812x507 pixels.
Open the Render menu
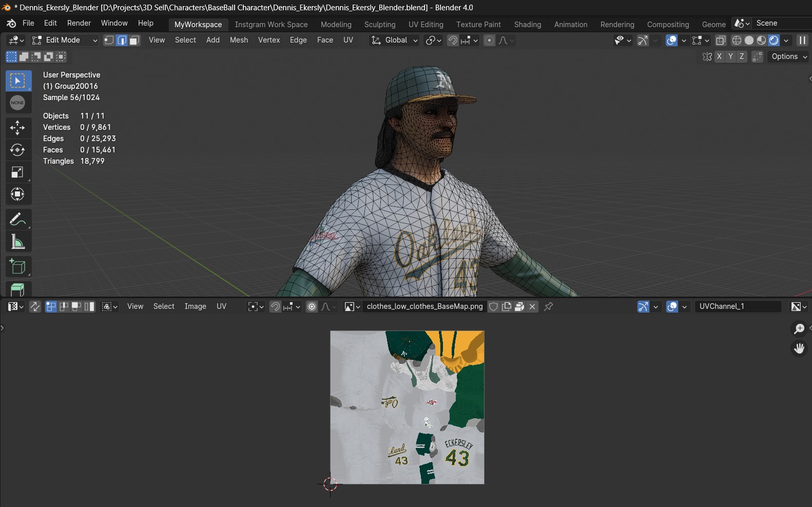(x=79, y=23)
